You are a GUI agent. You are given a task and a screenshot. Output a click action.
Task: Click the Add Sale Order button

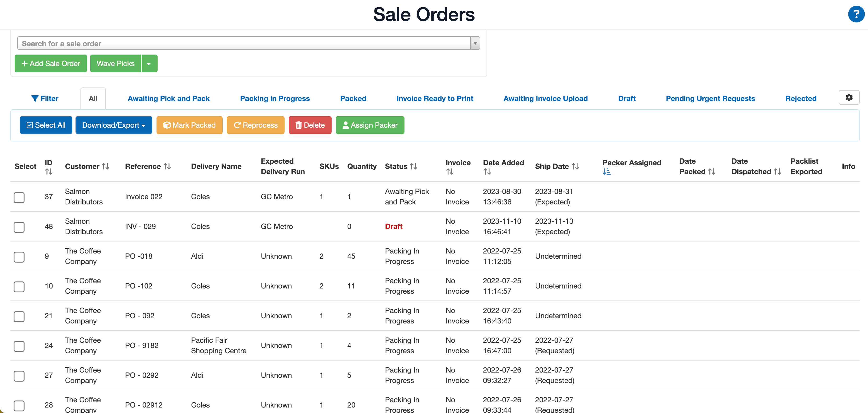(50, 63)
